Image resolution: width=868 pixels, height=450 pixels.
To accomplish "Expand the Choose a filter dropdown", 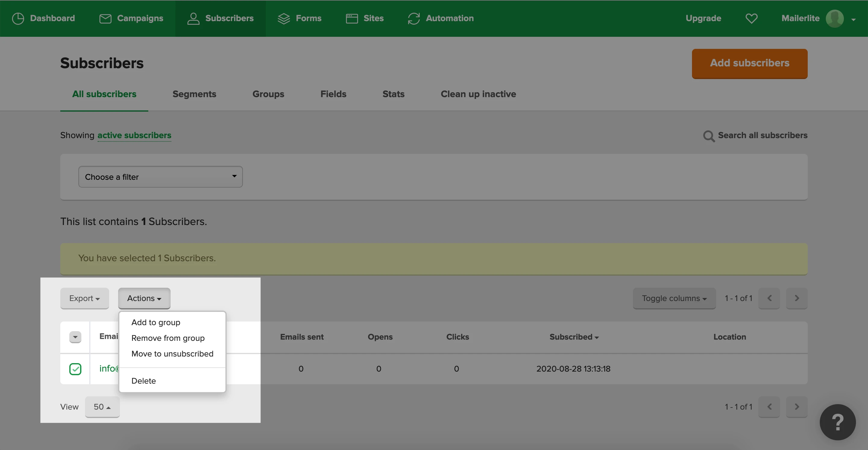I will [x=160, y=177].
